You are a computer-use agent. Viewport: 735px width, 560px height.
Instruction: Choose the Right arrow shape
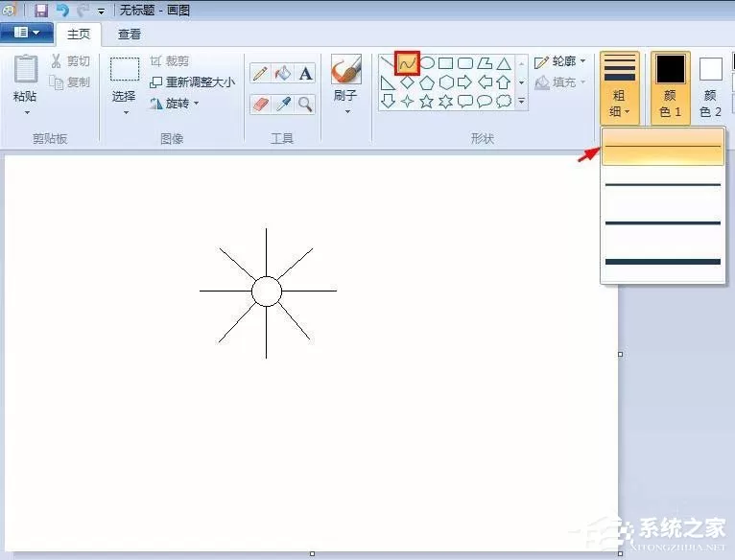[464, 82]
